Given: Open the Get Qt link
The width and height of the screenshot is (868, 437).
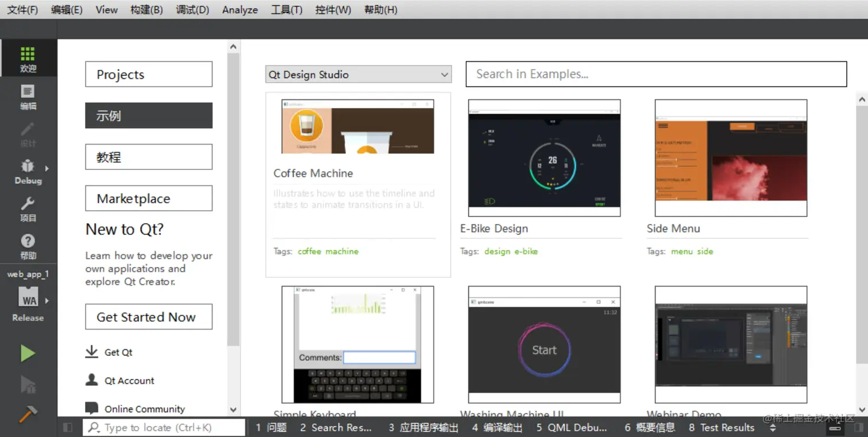Looking at the screenshot, I should 118,352.
